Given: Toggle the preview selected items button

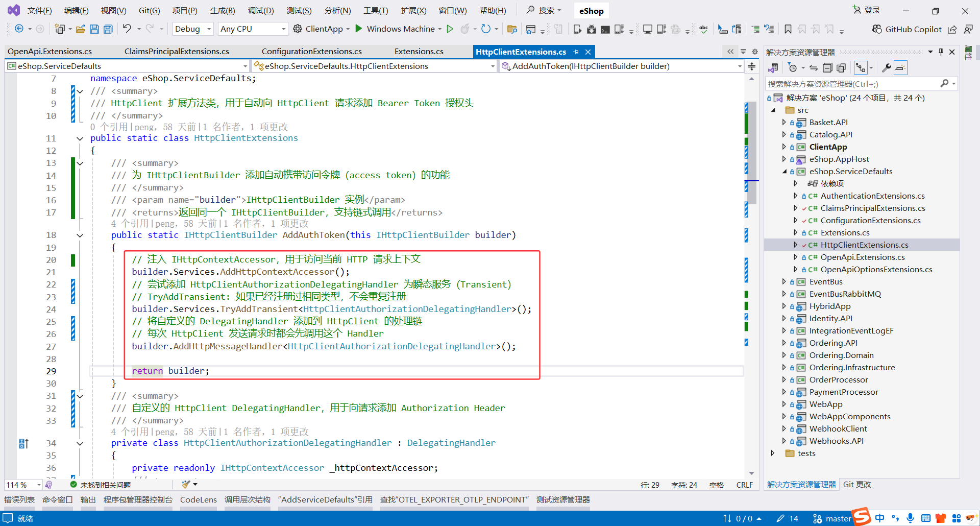Looking at the screenshot, I should tap(901, 67).
